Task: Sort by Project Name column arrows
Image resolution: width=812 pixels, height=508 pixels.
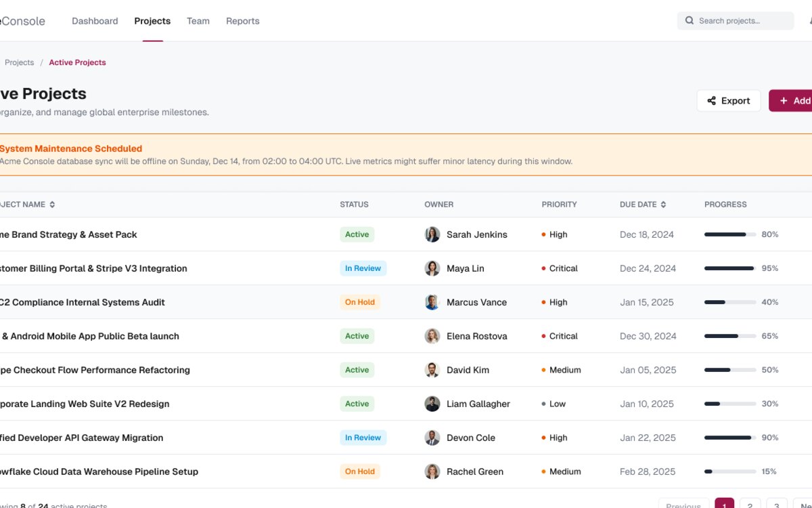Action: tap(52, 205)
